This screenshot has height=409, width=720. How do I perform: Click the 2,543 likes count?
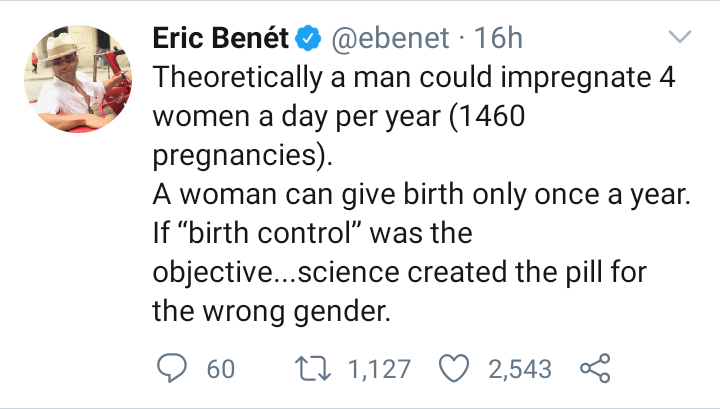coord(520,369)
